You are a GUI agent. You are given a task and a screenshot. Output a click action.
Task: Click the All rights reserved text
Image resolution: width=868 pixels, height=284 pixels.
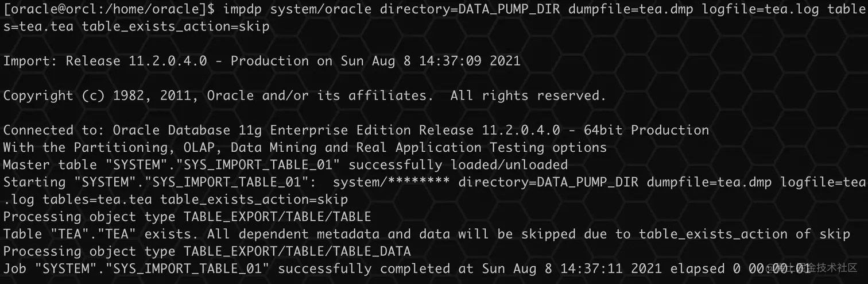pyautogui.click(x=528, y=95)
